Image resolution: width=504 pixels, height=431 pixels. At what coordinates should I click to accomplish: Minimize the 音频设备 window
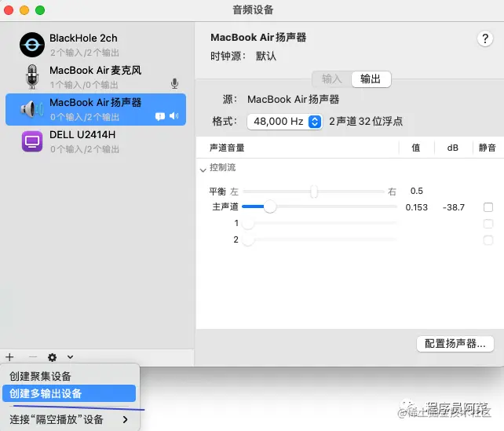pos(24,10)
